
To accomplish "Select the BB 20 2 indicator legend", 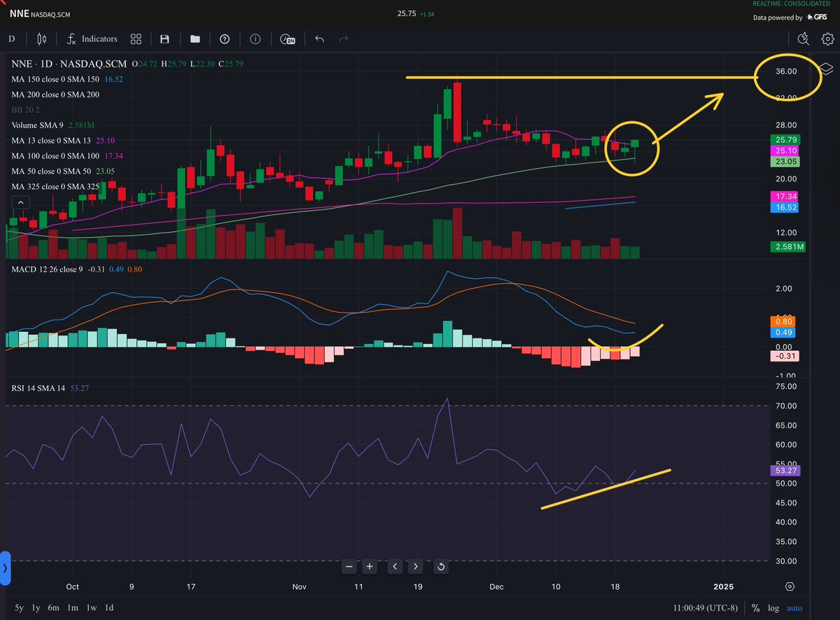I will (x=27, y=110).
